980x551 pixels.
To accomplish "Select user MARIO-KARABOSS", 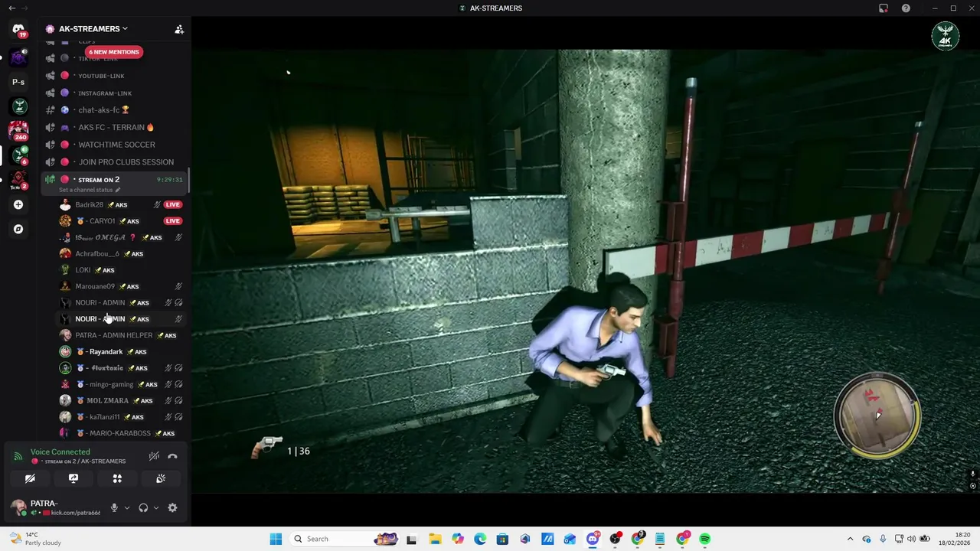I will coord(121,433).
